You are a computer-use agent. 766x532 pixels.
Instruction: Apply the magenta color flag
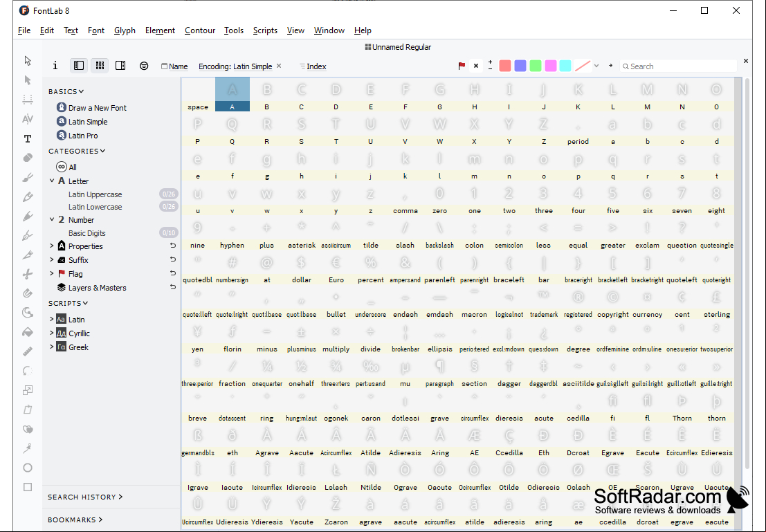point(551,66)
